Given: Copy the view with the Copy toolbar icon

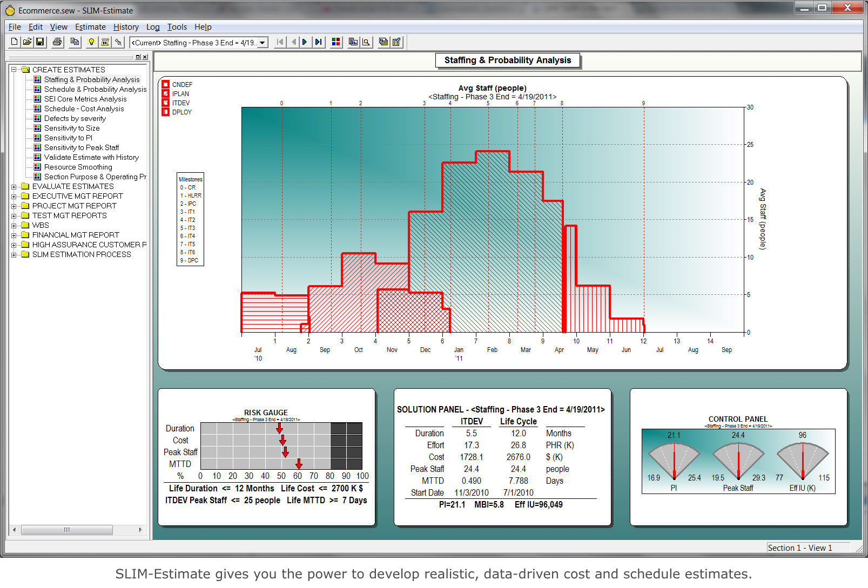Looking at the screenshot, I should (x=74, y=42).
